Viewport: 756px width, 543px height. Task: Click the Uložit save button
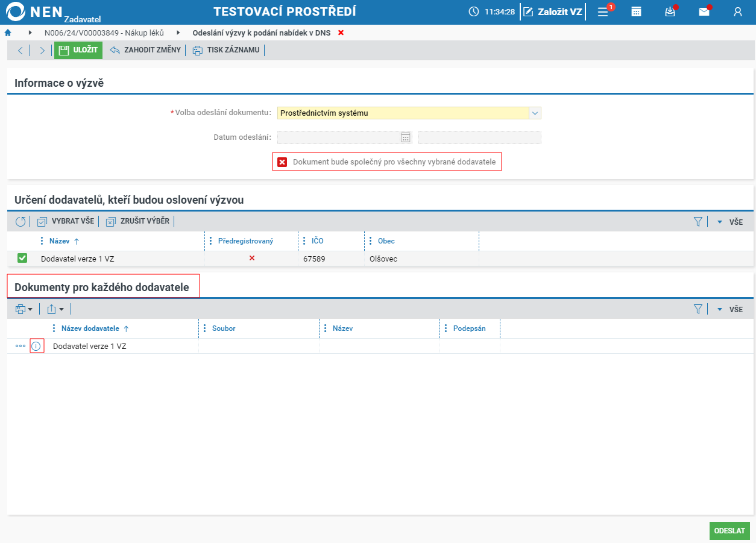(78, 50)
